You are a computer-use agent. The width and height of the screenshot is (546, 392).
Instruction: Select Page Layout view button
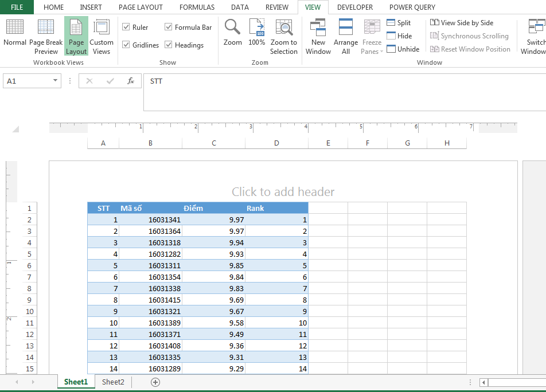click(x=76, y=36)
